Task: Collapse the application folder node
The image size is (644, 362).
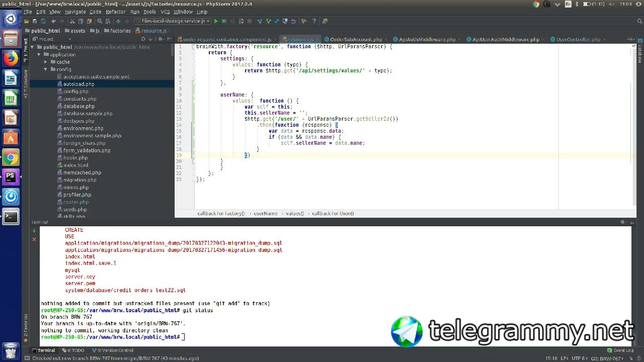Action: [39, 54]
